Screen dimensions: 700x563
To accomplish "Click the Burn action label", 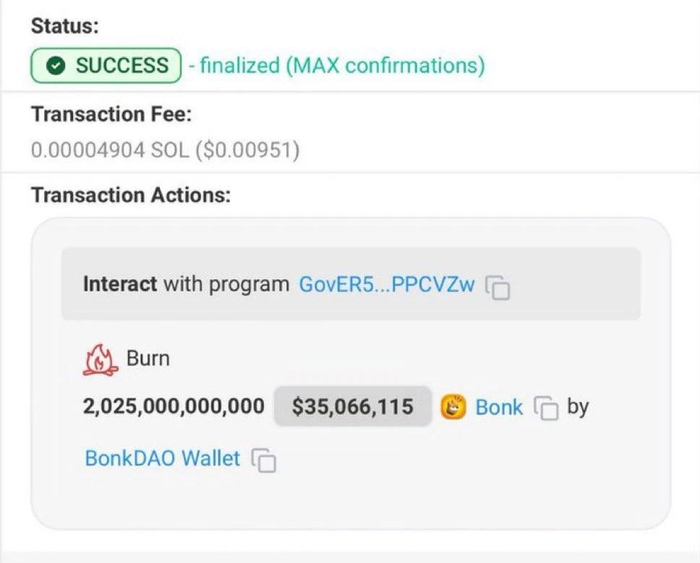I will 148,358.
